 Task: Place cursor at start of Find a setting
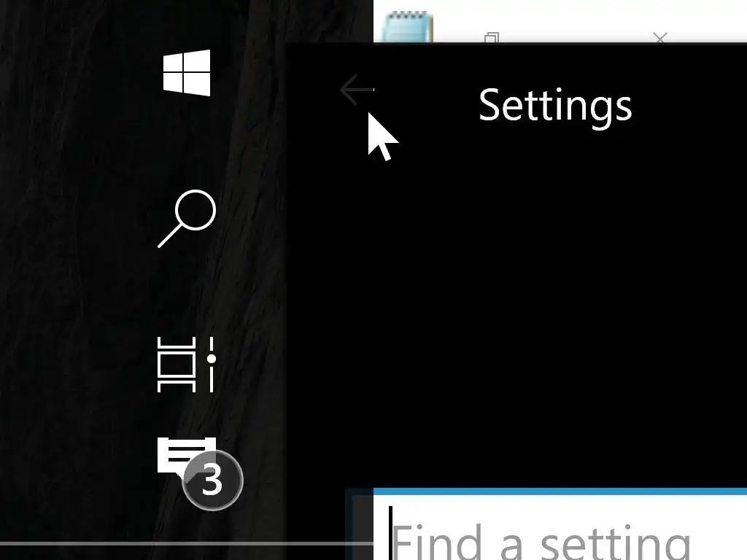pos(391,533)
